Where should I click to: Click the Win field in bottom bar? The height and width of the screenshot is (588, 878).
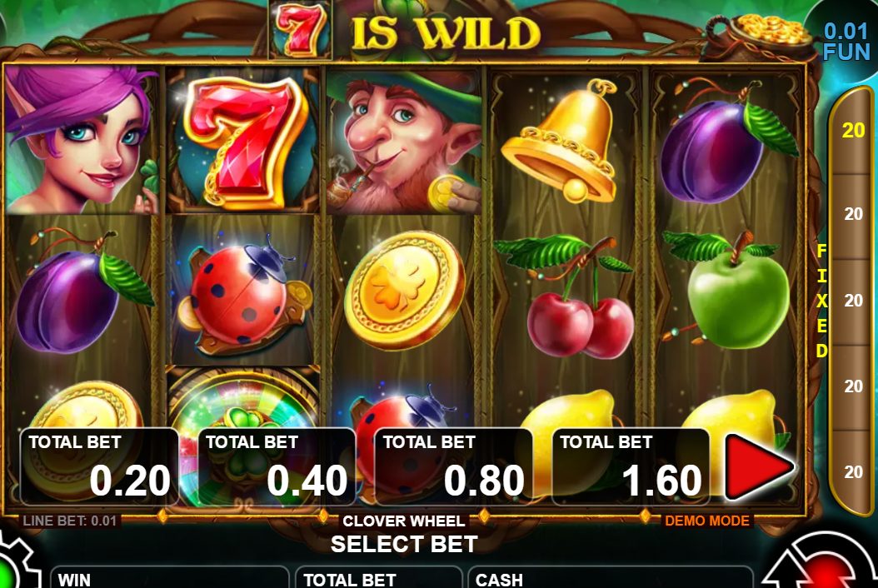tap(170, 577)
